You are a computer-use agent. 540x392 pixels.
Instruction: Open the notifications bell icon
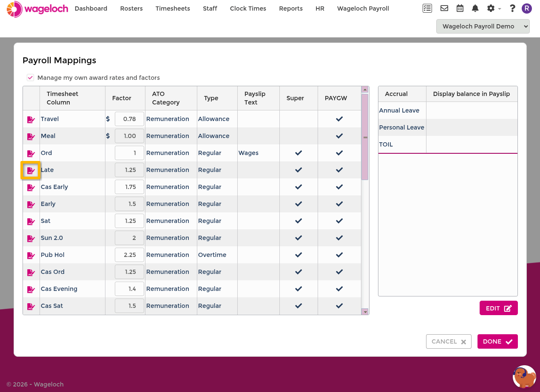475,8
